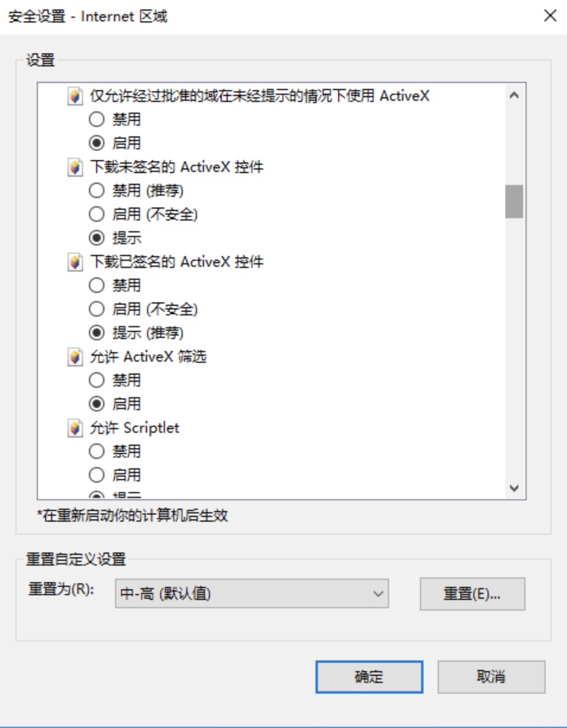
Task: Click the shield icon beside 允许 ActiveX 筛选
Action: (x=75, y=357)
